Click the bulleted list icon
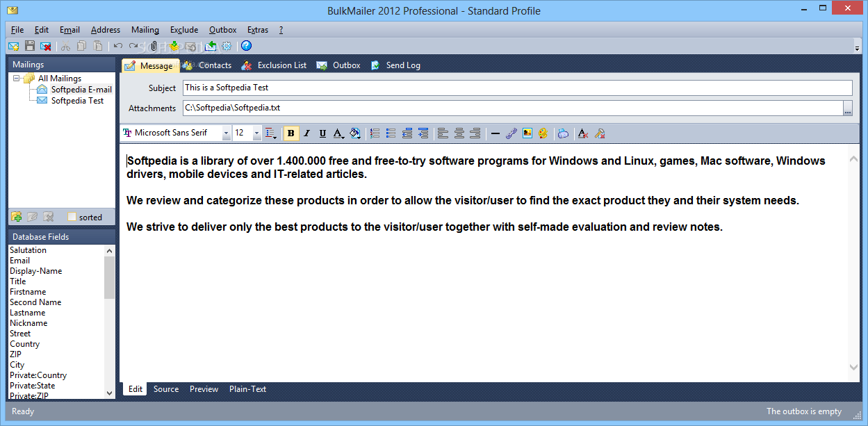The width and height of the screenshot is (868, 426). (391, 133)
